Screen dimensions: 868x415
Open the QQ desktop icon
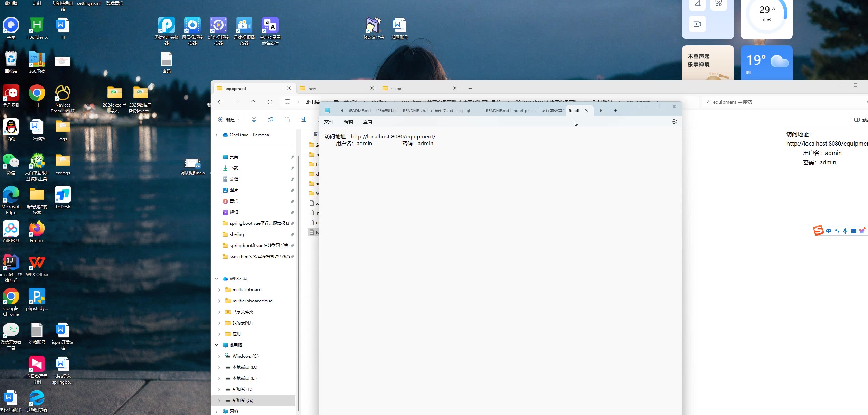point(11,130)
